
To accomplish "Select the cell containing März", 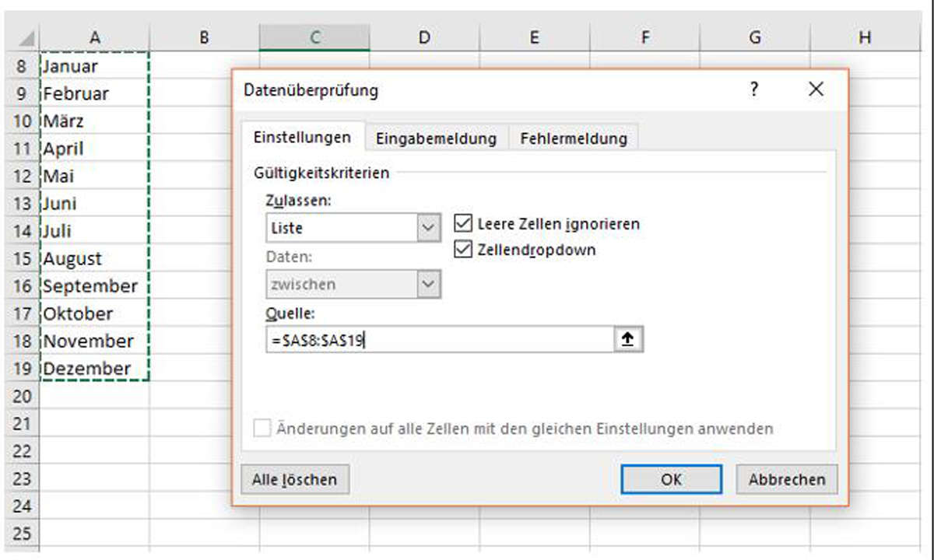I will (x=94, y=121).
